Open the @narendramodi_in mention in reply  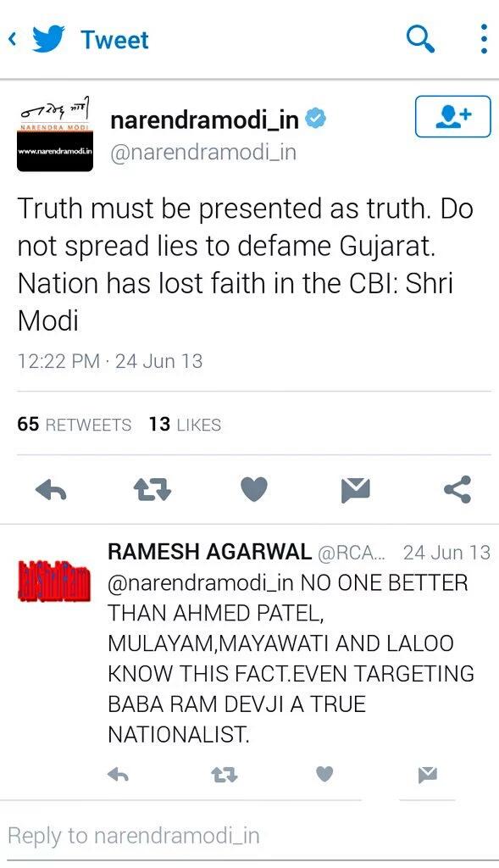(200, 583)
